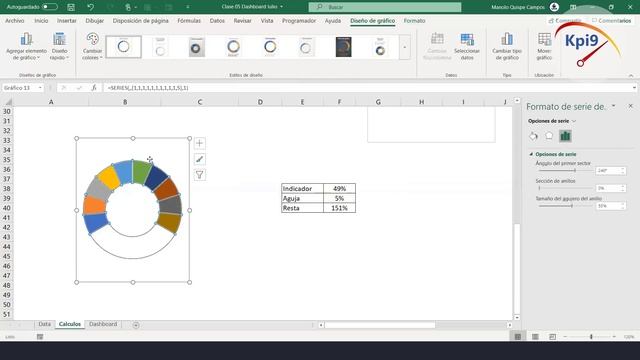This screenshot has height=360, width=640.
Task: Open the Disposición de página tab
Action: [x=140, y=20]
